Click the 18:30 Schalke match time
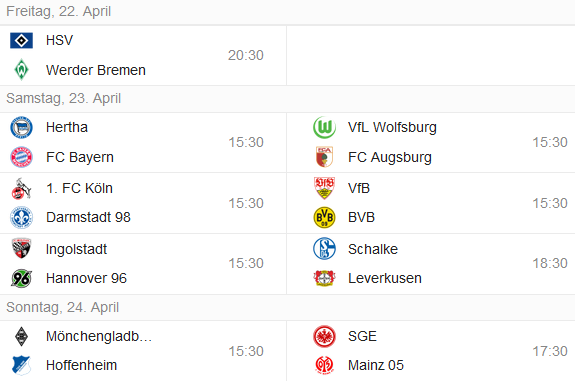The height and width of the screenshot is (381, 575). pos(550,263)
